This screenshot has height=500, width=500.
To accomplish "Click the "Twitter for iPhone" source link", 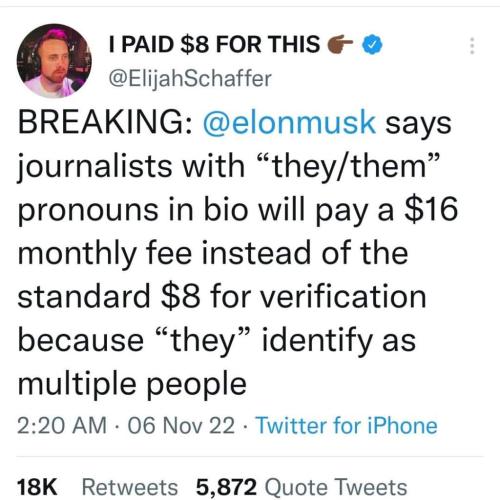I will click(x=346, y=426).
